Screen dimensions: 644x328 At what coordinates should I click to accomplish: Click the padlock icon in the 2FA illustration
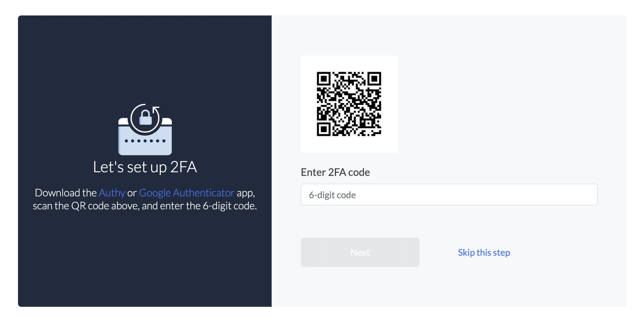[x=145, y=118]
